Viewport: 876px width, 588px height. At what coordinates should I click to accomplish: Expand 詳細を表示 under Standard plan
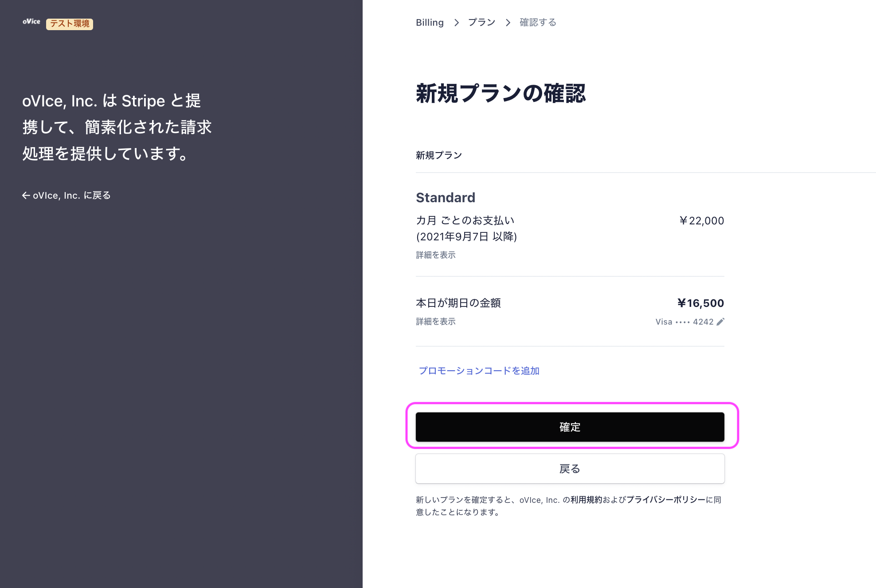[x=436, y=255]
